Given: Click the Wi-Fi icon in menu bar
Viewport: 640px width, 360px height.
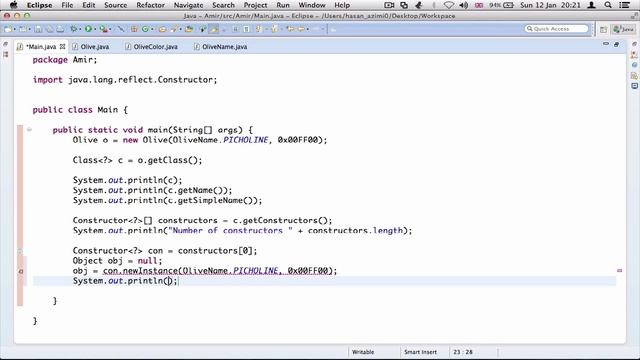Looking at the screenshot, I should click(449, 5).
